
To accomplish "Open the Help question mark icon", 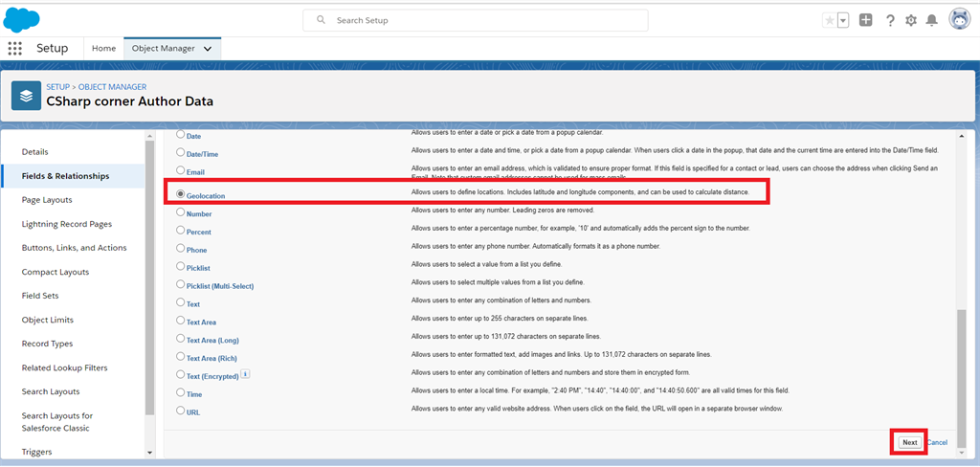I will [x=890, y=21].
